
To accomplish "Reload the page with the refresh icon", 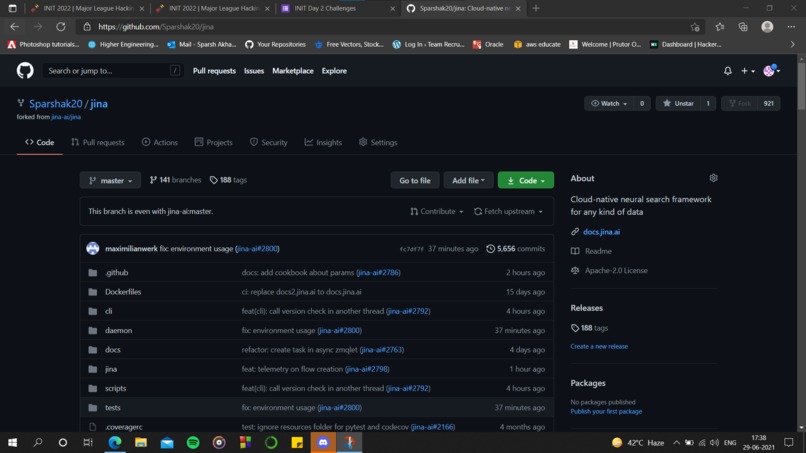I will click(x=61, y=27).
